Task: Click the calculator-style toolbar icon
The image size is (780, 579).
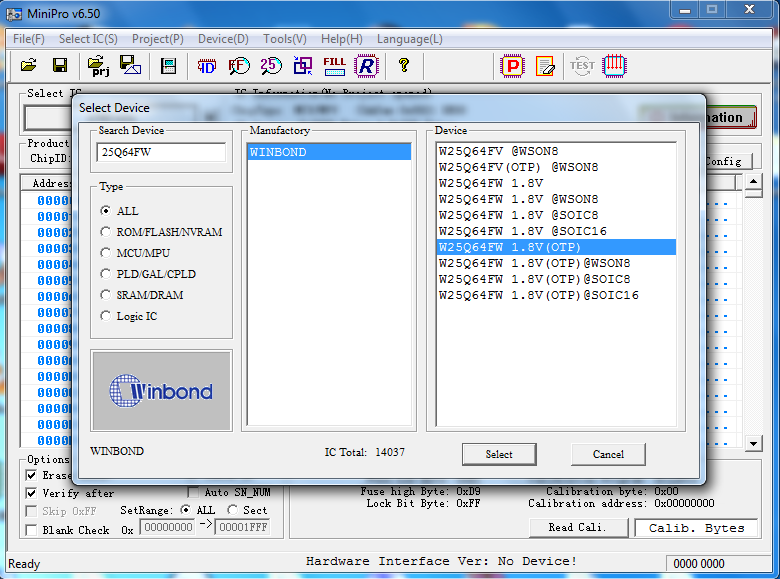Action: click(x=169, y=66)
